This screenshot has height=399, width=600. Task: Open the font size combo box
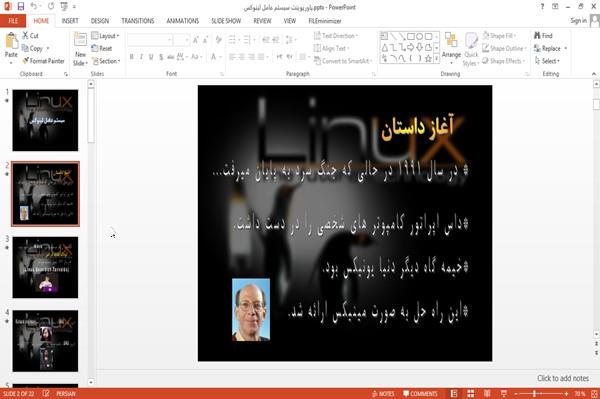tap(181, 40)
